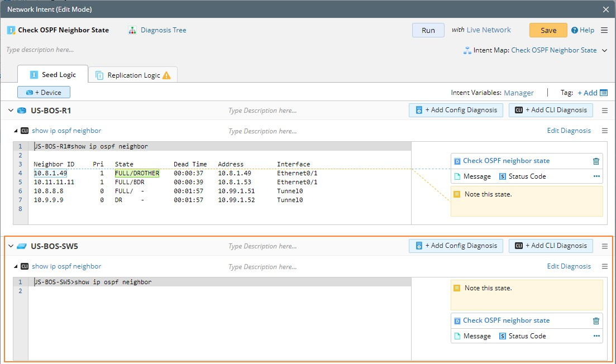Expand the Intent Map dropdown arrow
This screenshot has width=616, height=364.
[604, 50]
